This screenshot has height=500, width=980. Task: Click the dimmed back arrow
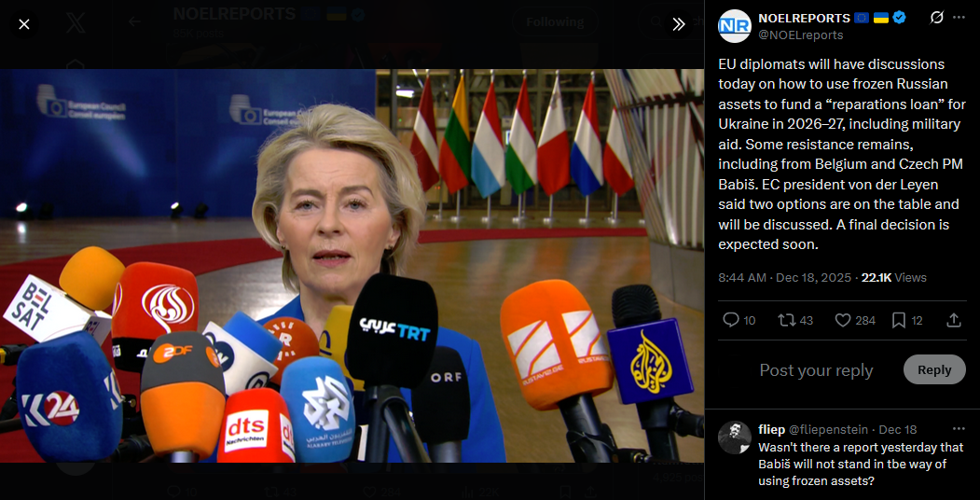(x=134, y=21)
